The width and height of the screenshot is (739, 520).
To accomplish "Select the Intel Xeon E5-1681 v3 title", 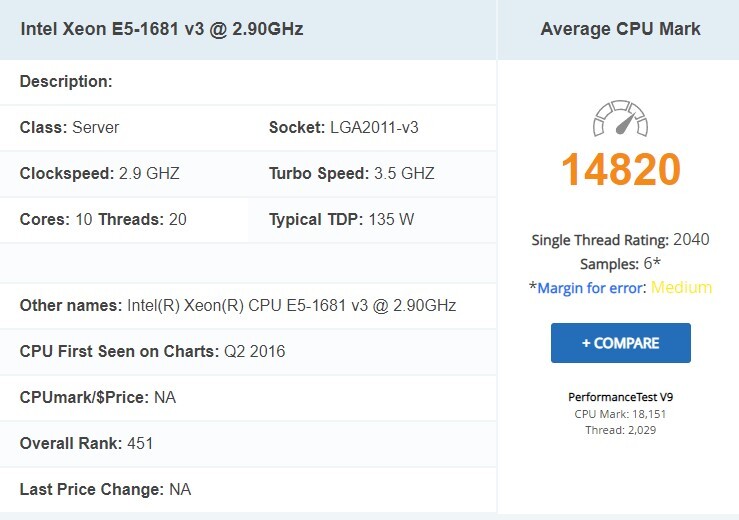I will pos(162,29).
